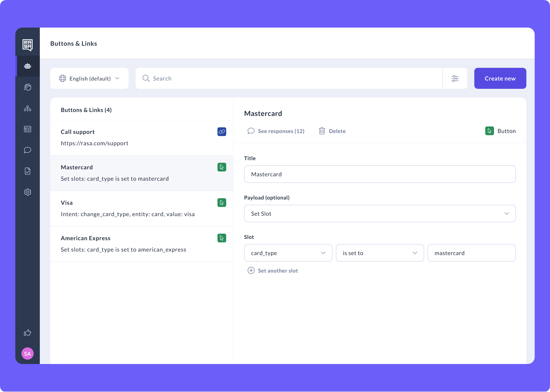
Task: Open search filter sliders icon
Action: click(x=455, y=79)
